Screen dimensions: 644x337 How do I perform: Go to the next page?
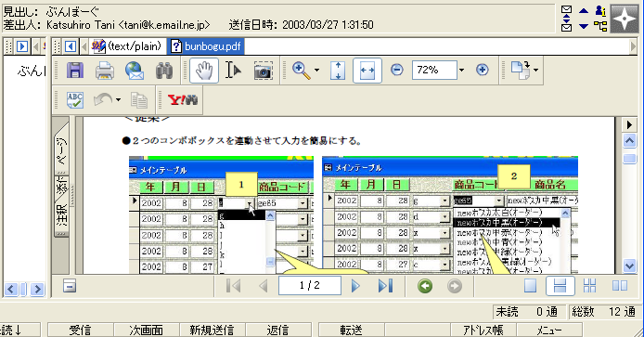[355, 286]
